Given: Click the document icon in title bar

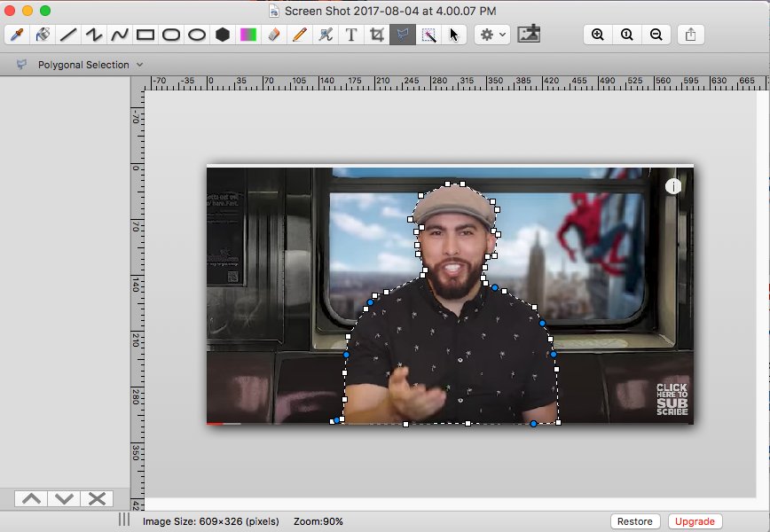Looking at the screenshot, I should [274, 11].
